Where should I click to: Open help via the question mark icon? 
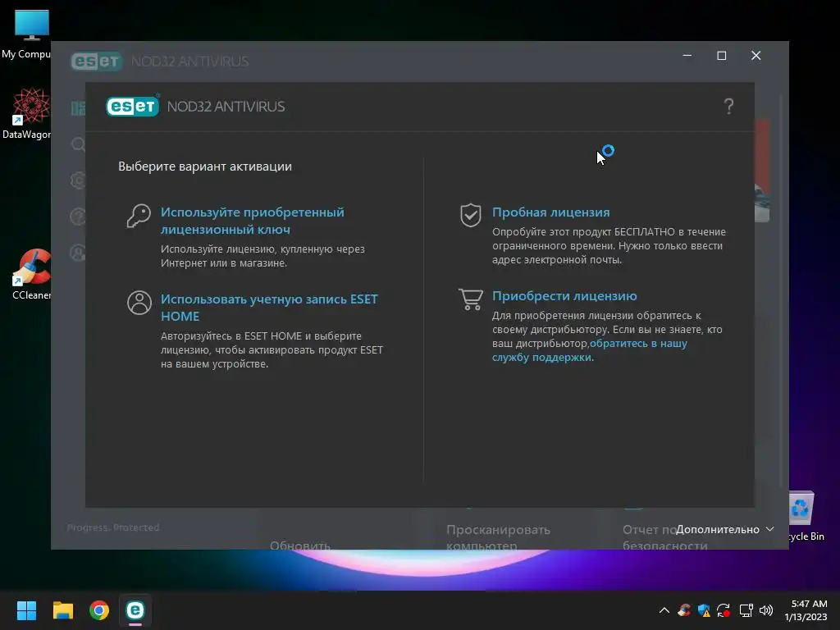point(728,106)
